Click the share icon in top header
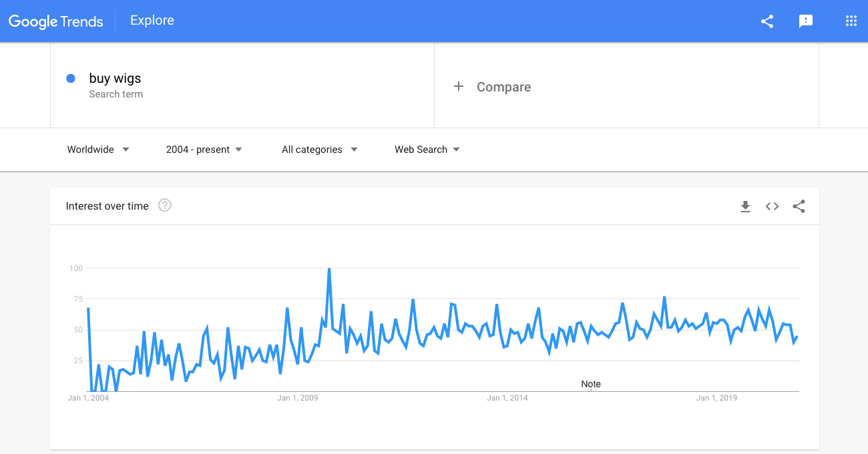This screenshot has height=454, width=868. [x=767, y=21]
